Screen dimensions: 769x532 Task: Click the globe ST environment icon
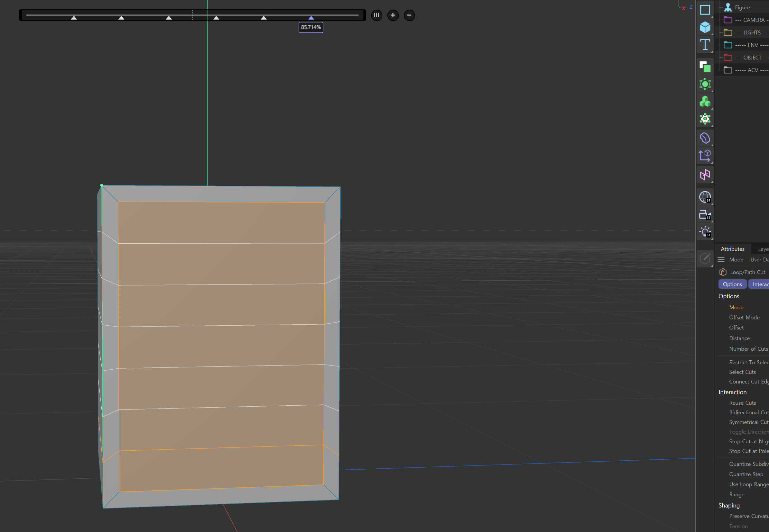click(x=705, y=197)
